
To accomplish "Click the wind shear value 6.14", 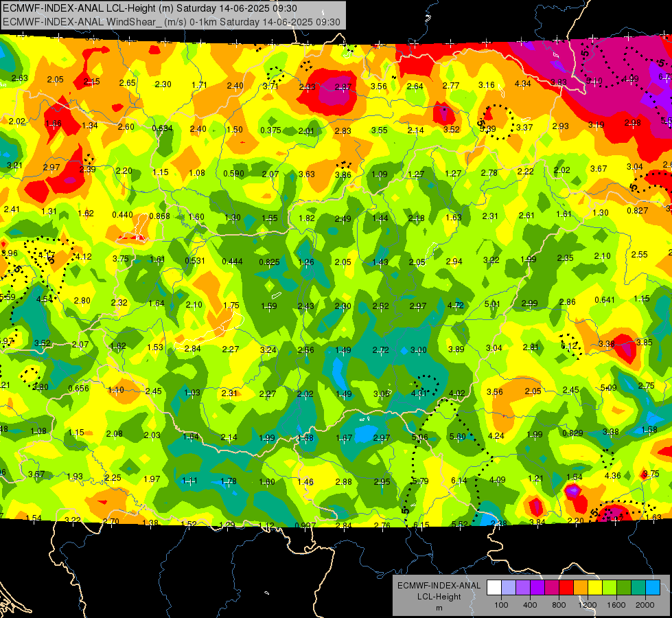I will coord(459,481).
